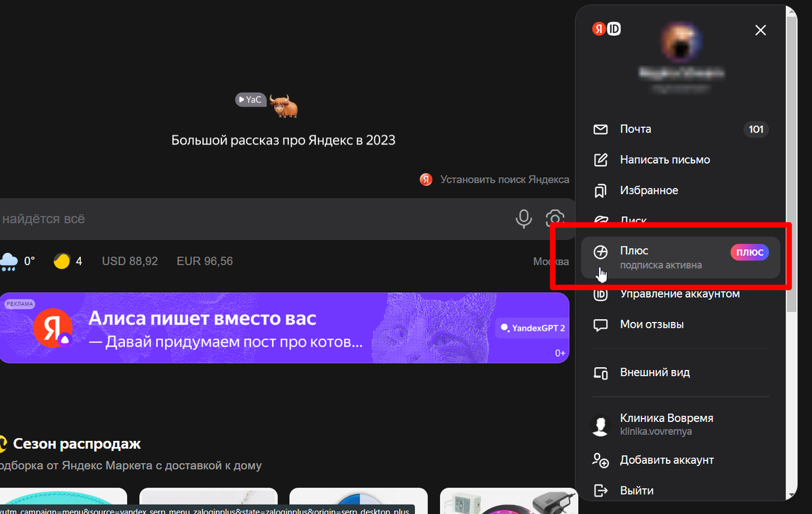This screenshot has width=812, height=514.
Task: Close the account menu panel
Action: click(761, 30)
